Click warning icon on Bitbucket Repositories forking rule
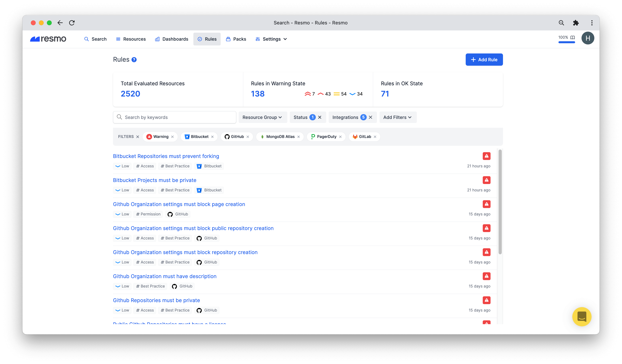 pos(487,156)
